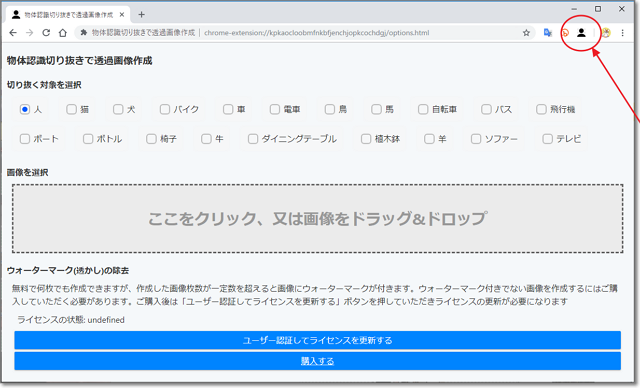Tick the 自転車 checkbox
Image resolution: width=640 pixels, height=388 pixels.
click(423, 109)
